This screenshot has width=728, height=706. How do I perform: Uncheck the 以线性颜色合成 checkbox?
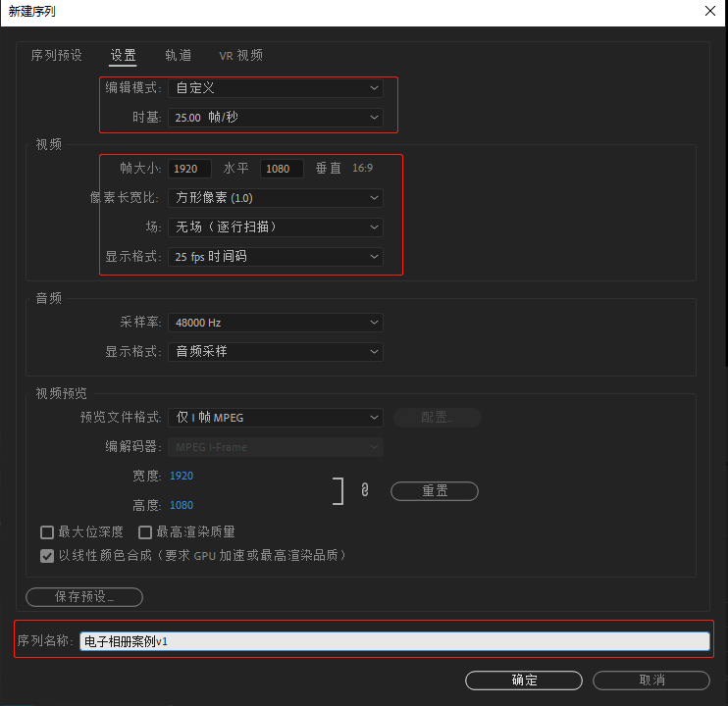coord(47,556)
